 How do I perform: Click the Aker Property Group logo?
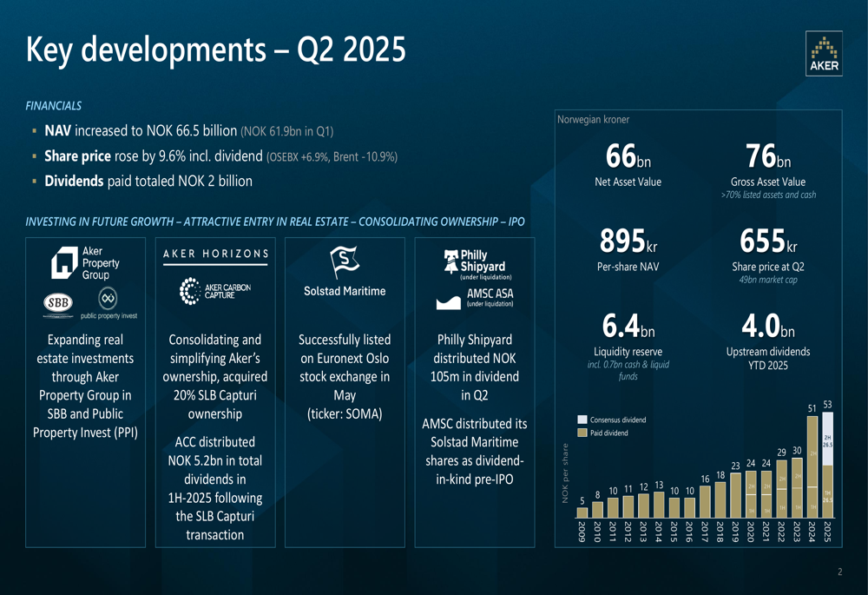[85, 263]
